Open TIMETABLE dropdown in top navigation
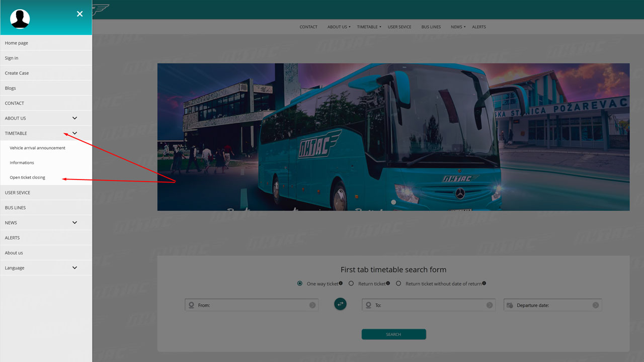Screen dimensions: 644x362 [x=369, y=27]
